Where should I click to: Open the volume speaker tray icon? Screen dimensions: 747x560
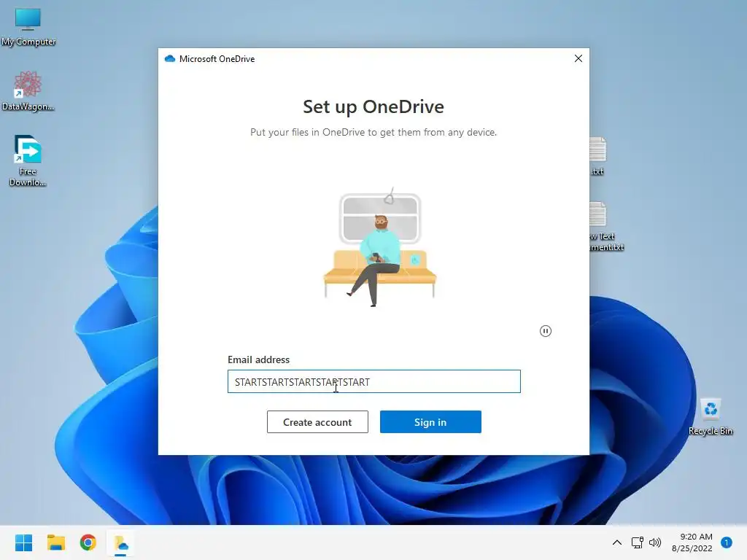[x=655, y=542]
